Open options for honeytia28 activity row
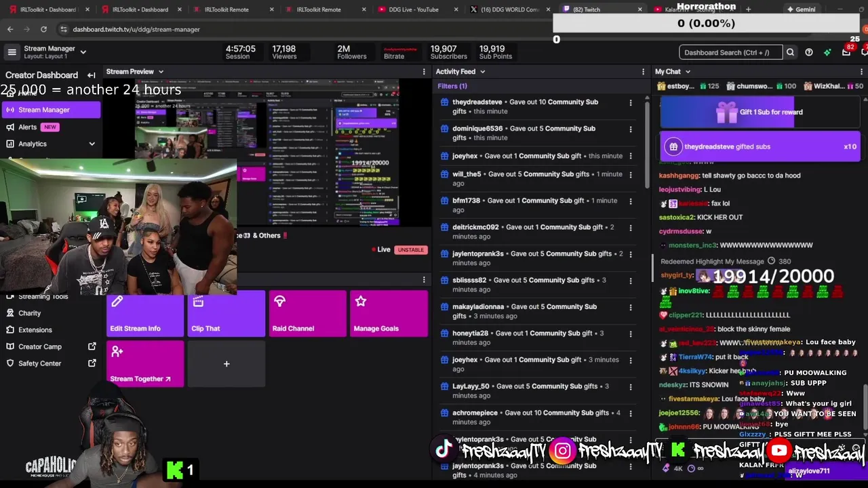This screenshot has width=868, height=488. (631, 333)
